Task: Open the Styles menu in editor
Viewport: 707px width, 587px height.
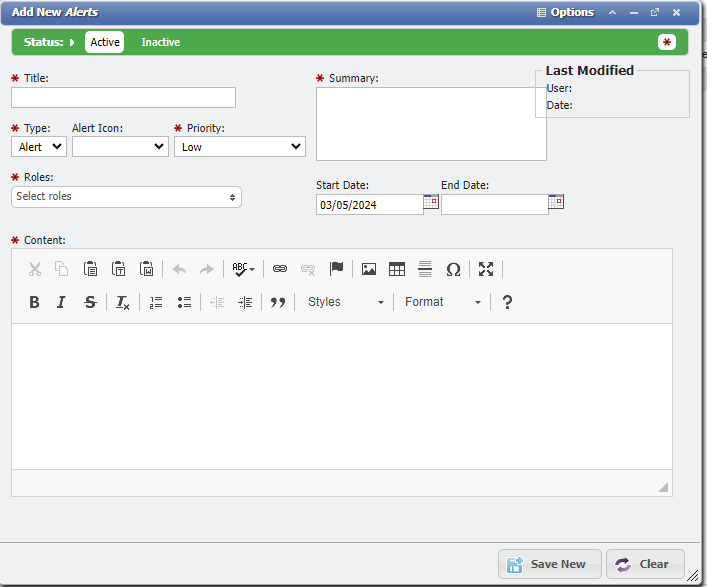Action: tap(345, 302)
